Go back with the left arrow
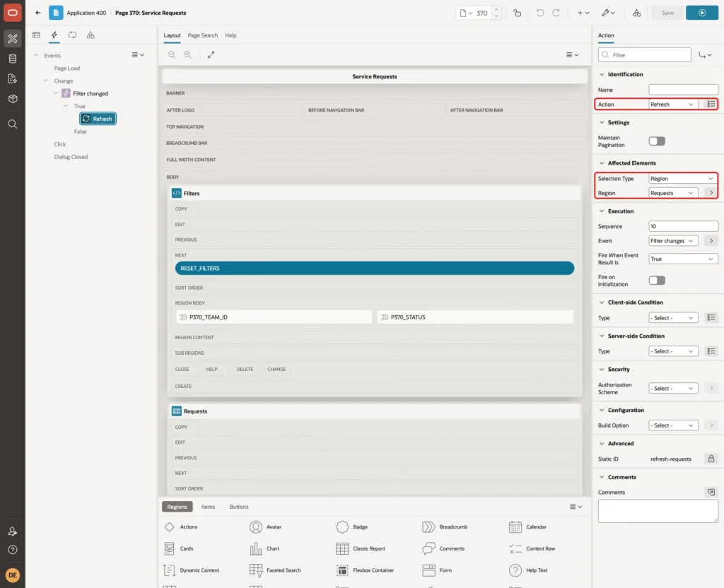The width and height of the screenshot is (724, 588). point(38,13)
